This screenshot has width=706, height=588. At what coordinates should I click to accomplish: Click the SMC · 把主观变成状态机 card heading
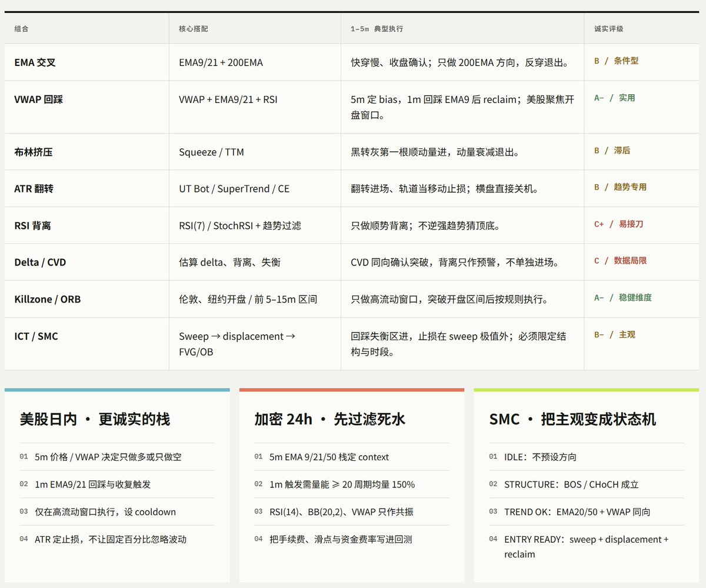click(x=572, y=419)
